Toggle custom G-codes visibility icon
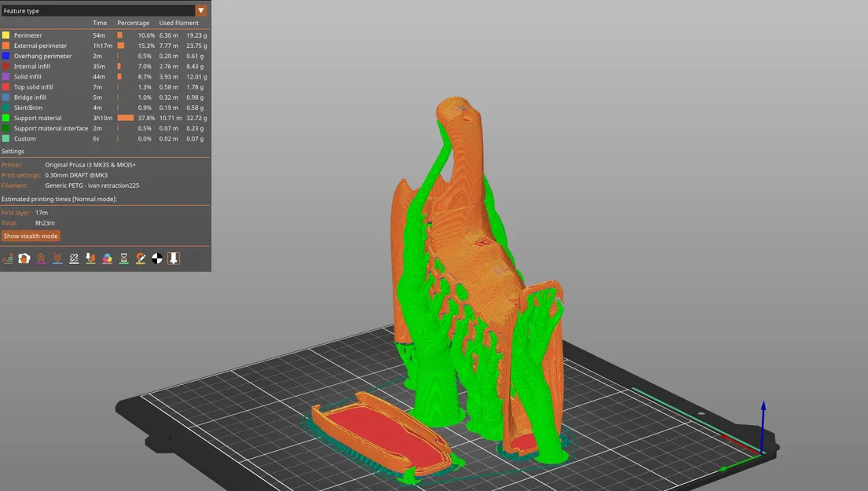 click(x=141, y=258)
